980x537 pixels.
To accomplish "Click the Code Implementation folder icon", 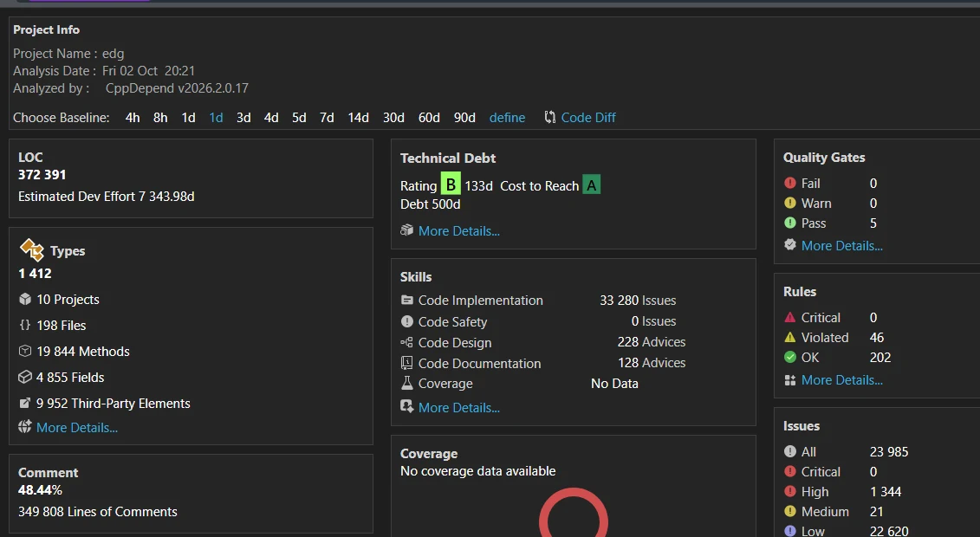I will tap(407, 301).
